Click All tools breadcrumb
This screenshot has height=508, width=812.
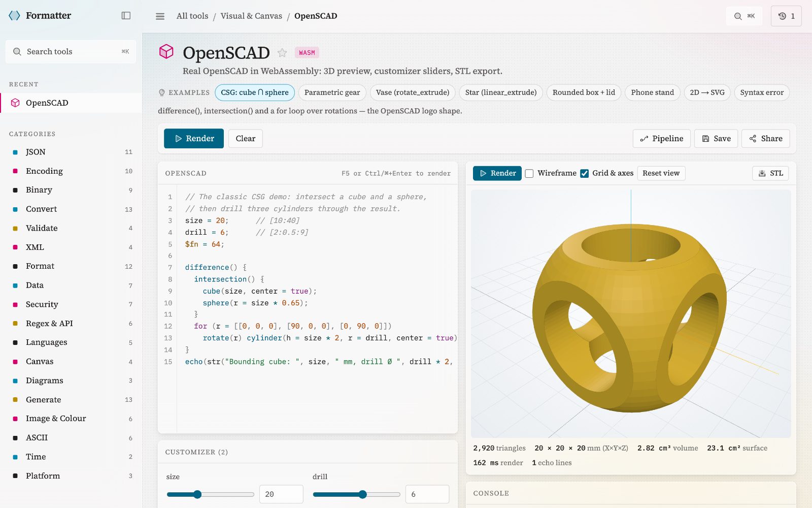click(192, 16)
